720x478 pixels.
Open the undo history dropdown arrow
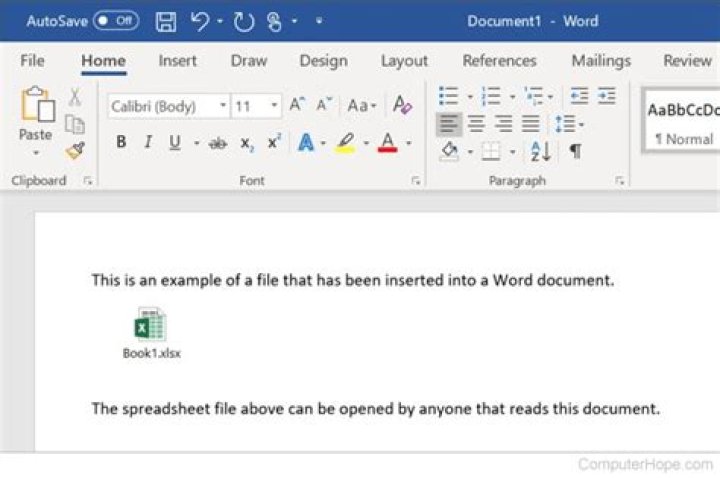tap(220, 21)
